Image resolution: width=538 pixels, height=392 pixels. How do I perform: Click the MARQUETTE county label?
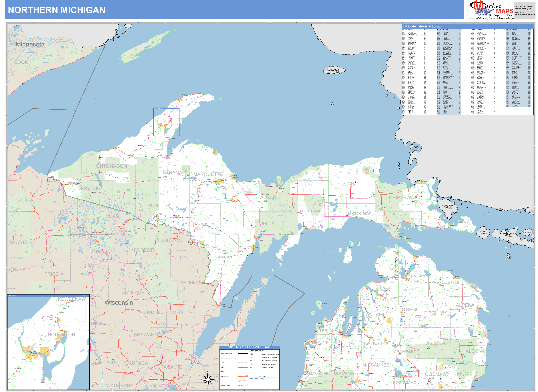(x=208, y=174)
